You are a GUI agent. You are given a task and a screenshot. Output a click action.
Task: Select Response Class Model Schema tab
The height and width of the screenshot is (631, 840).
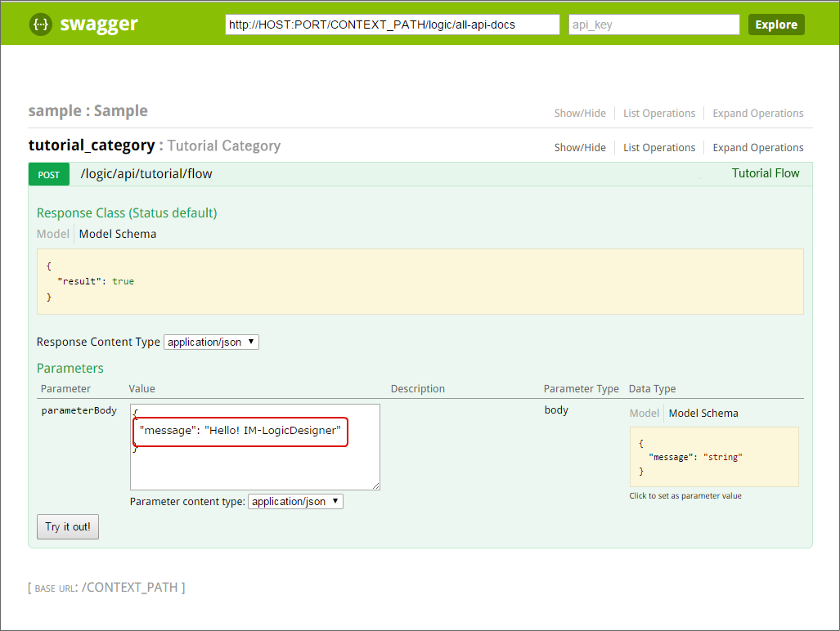(118, 234)
